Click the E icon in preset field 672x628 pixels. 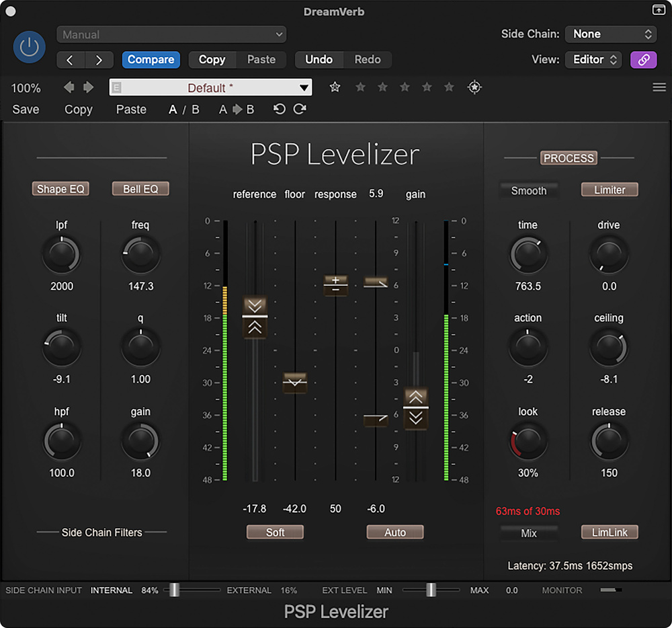tap(116, 88)
